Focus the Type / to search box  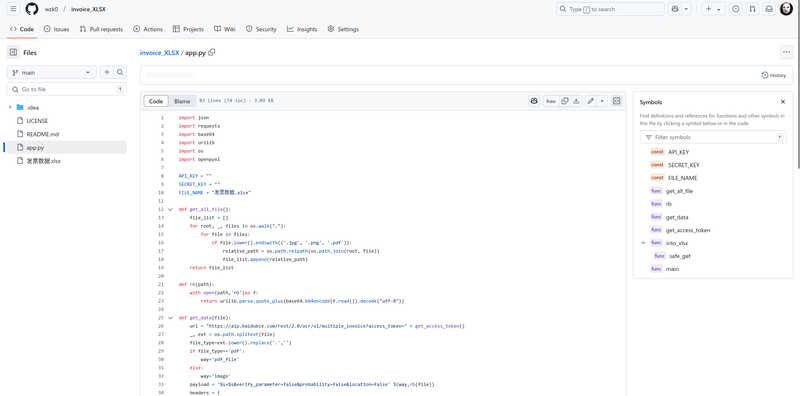[610, 9]
